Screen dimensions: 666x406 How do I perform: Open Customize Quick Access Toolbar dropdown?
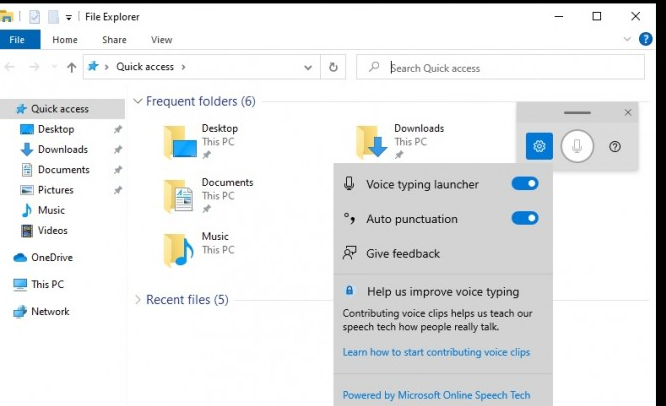point(68,17)
